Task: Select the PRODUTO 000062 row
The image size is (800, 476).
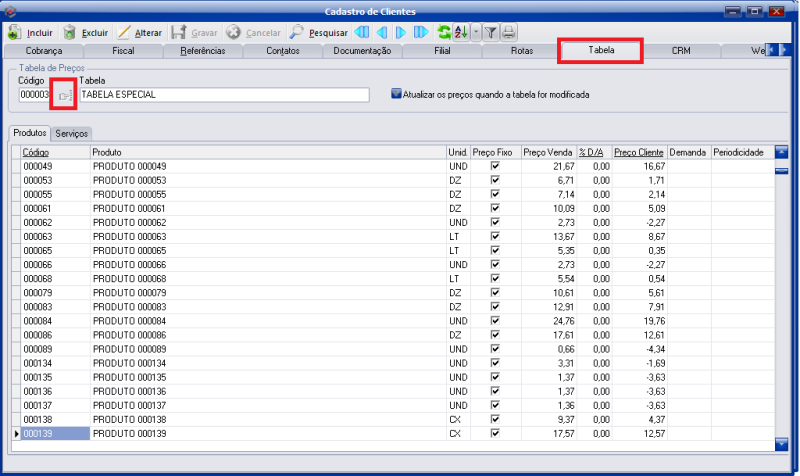Action: [x=393, y=222]
